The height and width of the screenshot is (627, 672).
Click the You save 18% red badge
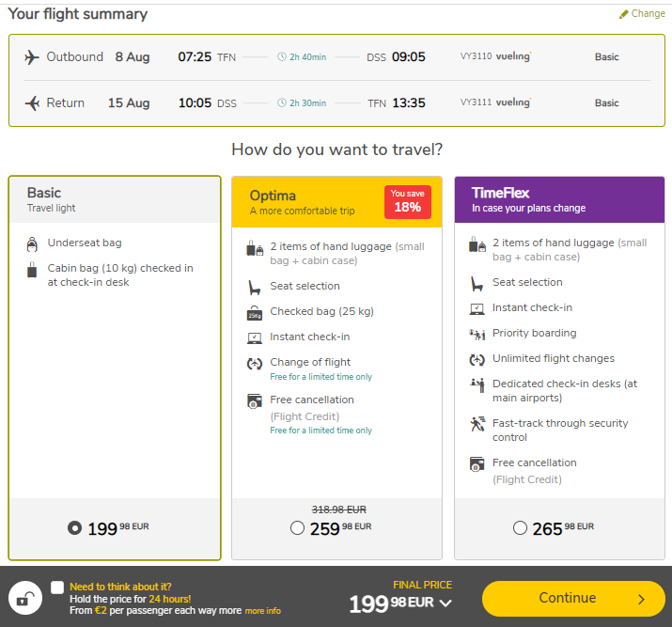[x=408, y=202]
